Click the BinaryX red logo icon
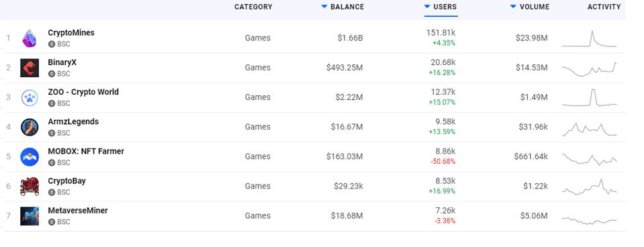Screen dimensions: 644x247 point(30,68)
